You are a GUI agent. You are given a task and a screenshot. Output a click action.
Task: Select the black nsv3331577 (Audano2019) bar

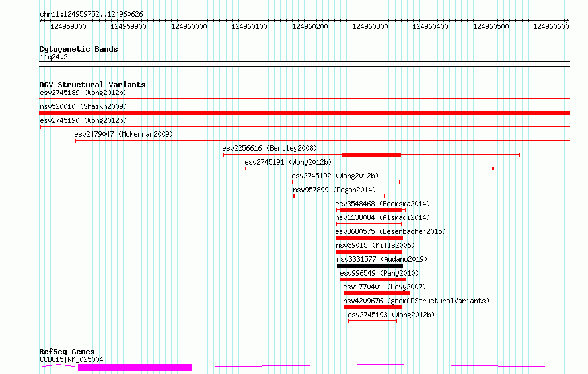[x=370, y=266]
